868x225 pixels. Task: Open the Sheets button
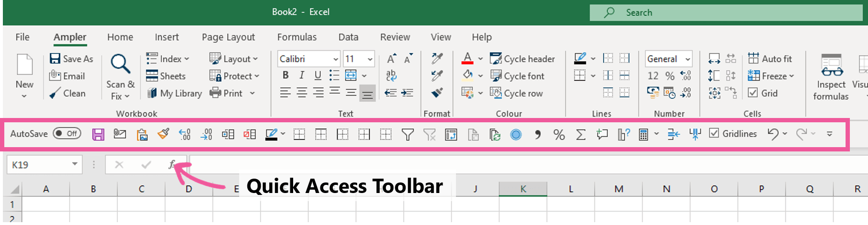click(x=166, y=76)
